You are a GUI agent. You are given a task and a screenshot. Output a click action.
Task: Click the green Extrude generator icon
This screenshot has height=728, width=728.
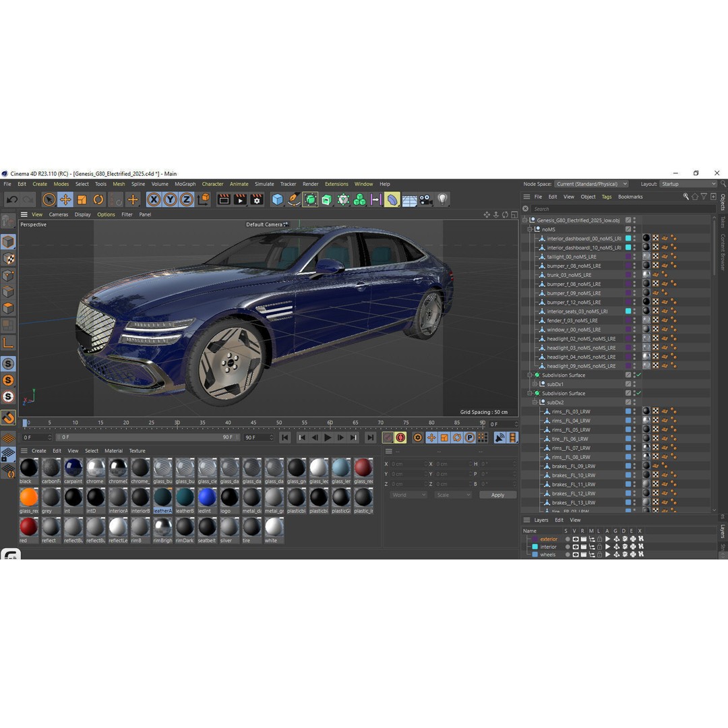click(327, 200)
